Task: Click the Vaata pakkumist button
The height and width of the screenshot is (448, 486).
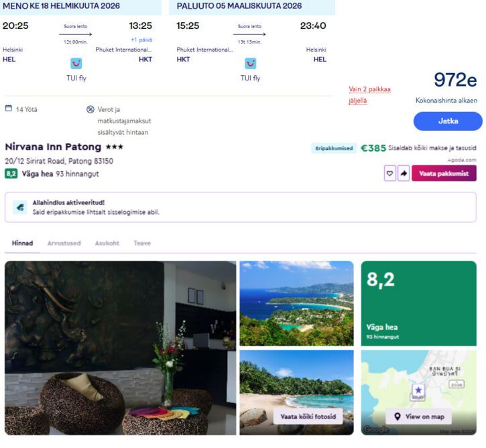Action: pos(444,174)
